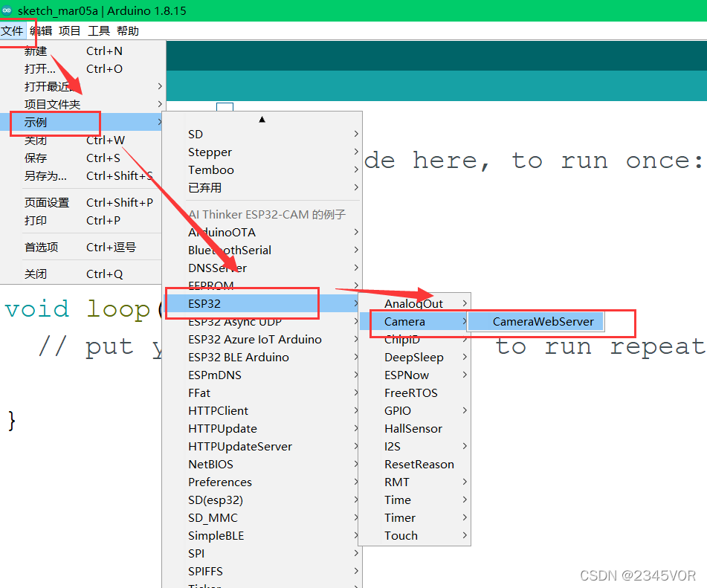Screen dimensions: 707x588
Task: Open ESP32 BLE Arduino examples
Action: [x=262, y=357]
